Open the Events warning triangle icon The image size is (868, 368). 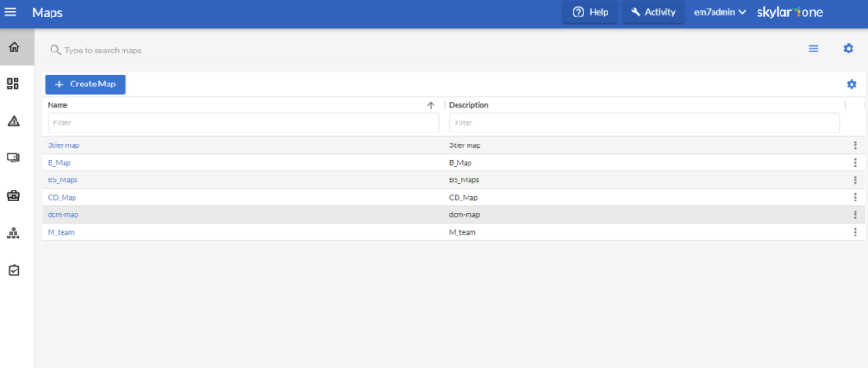14,121
